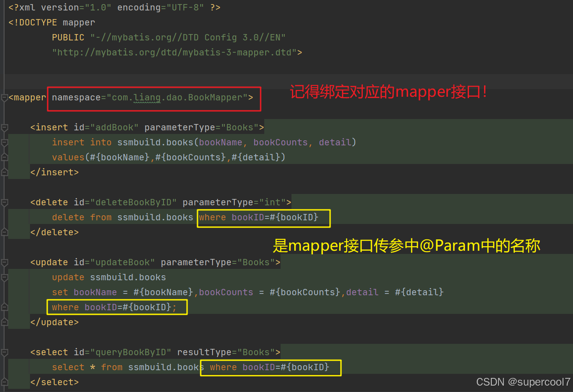
Task: Click the closing </delete> tag
Action: (54, 232)
